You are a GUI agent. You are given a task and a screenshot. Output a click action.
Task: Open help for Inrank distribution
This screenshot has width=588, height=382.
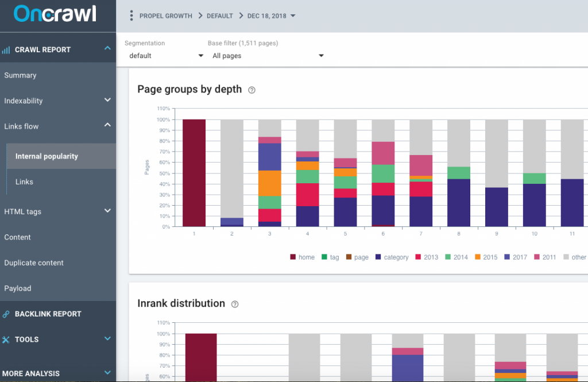point(235,304)
